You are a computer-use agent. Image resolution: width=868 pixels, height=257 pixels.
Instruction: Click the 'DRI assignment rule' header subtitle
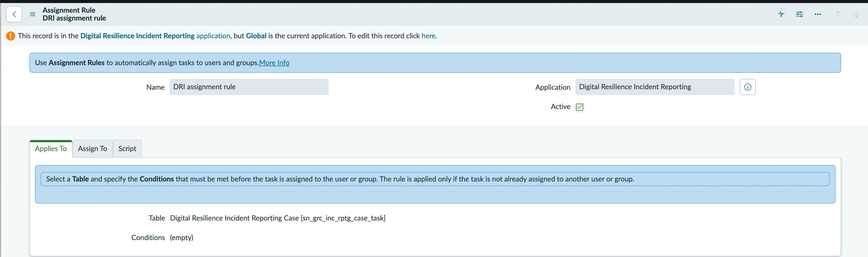click(74, 18)
